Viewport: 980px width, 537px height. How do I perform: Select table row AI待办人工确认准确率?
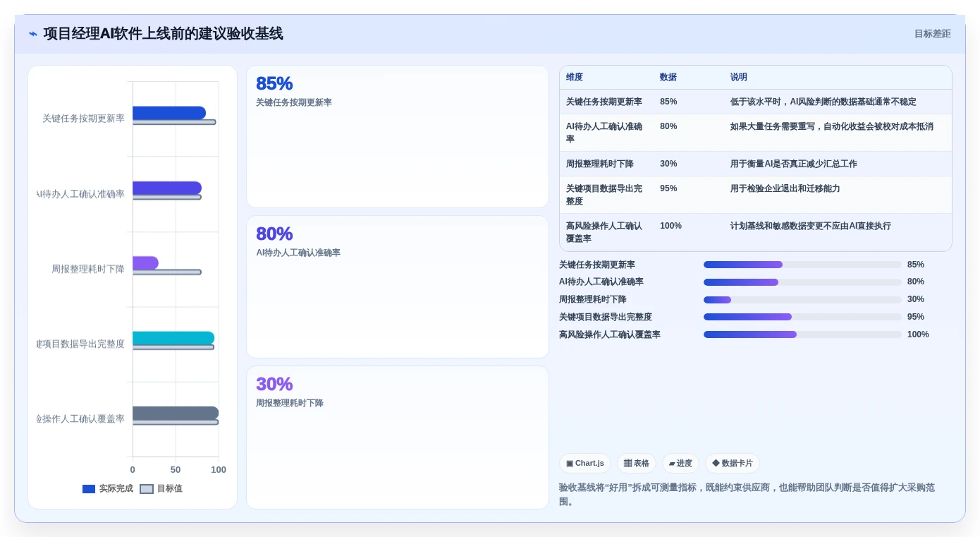(x=756, y=133)
